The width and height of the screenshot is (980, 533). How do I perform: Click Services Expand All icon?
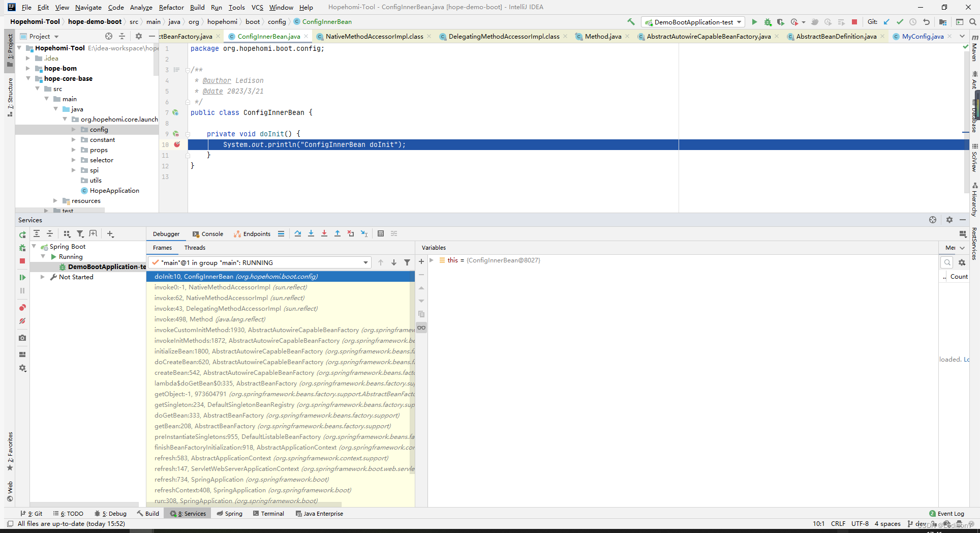(x=37, y=233)
